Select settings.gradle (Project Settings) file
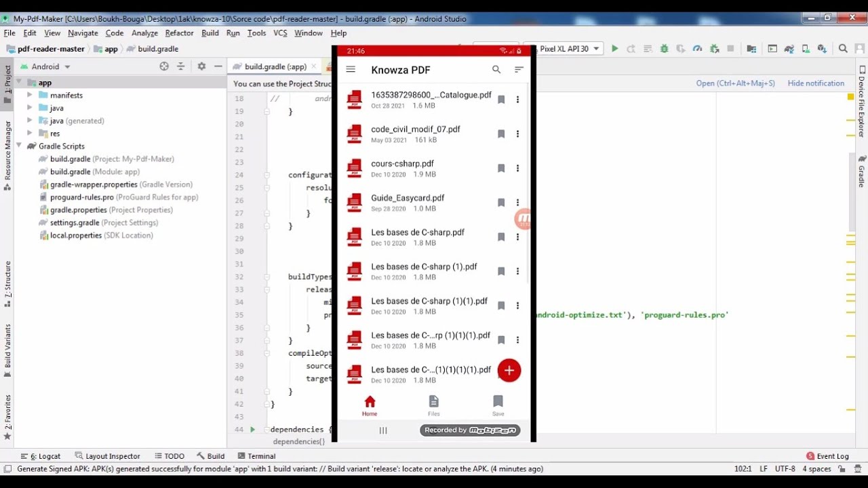The height and width of the screenshot is (488, 868). tap(99, 223)
